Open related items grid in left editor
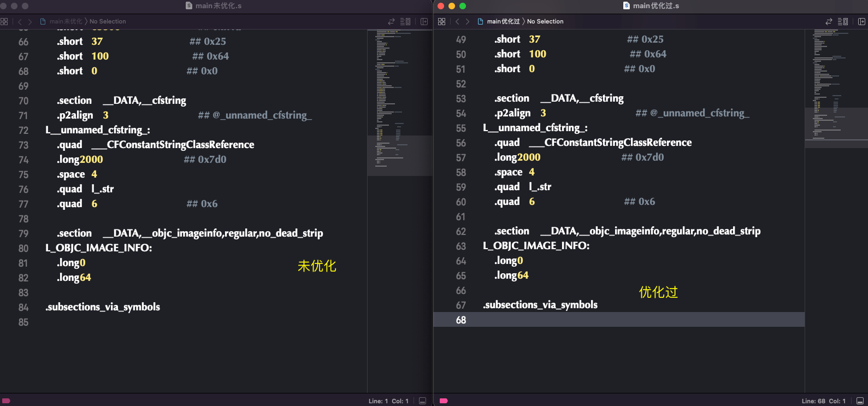The width and height of the screenshot is (868, 406). (x=4, y=21)
